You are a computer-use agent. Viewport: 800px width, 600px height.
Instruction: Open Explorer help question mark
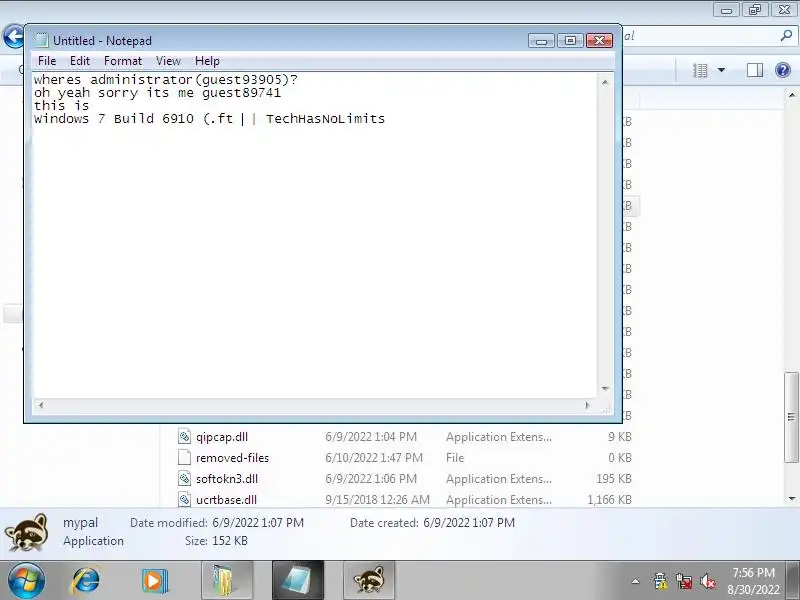(783, 70)
